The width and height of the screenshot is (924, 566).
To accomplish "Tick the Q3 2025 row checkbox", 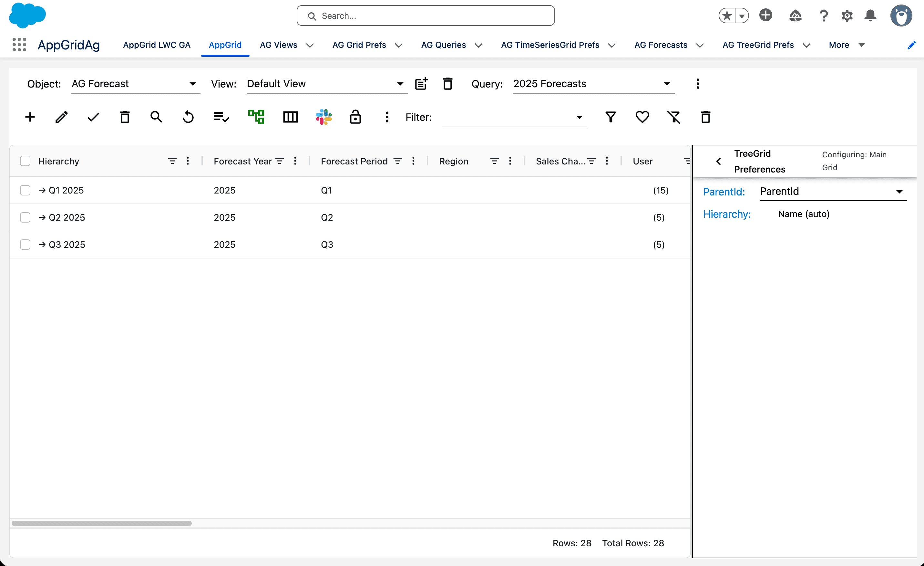I will point(25,245).
